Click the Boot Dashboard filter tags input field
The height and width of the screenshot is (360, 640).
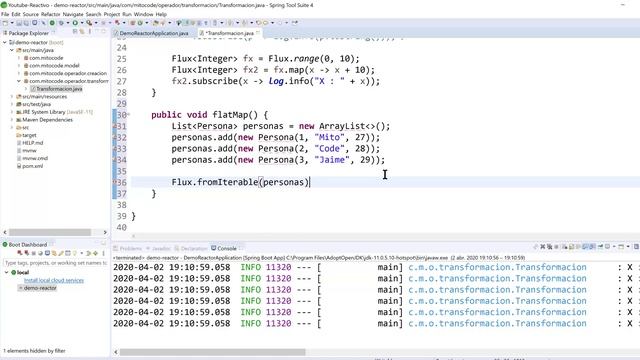[x=55, y=263]
